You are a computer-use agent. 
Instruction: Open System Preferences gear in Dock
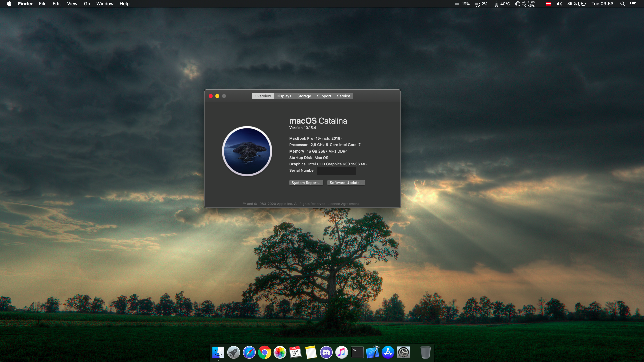(x=404, y=352)
